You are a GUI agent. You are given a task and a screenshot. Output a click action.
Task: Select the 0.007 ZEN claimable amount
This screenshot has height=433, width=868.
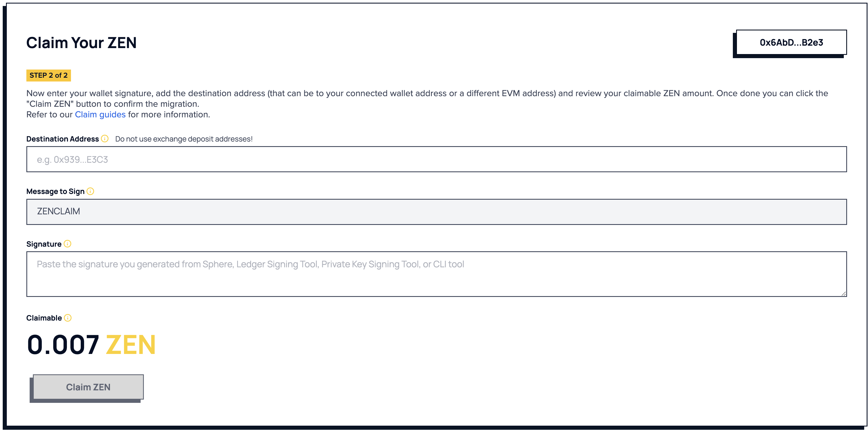[91, 344]
